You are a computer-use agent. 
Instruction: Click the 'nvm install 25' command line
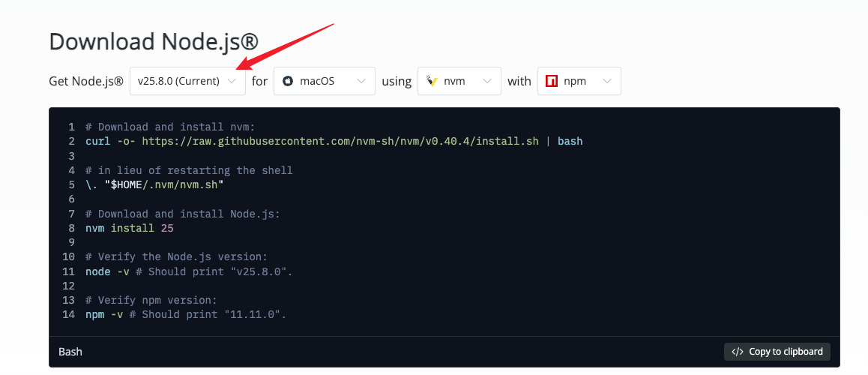pyautogui.click(x=129, y=228)
